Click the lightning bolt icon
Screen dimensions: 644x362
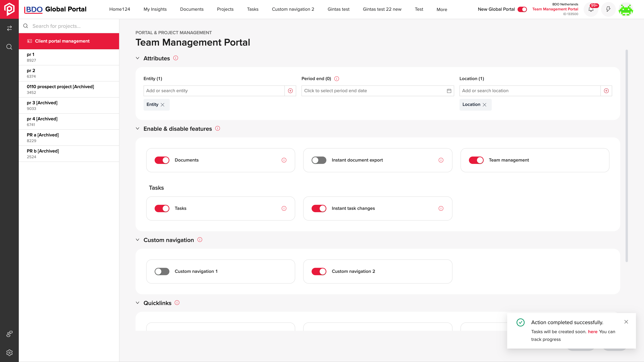point(608,9)
